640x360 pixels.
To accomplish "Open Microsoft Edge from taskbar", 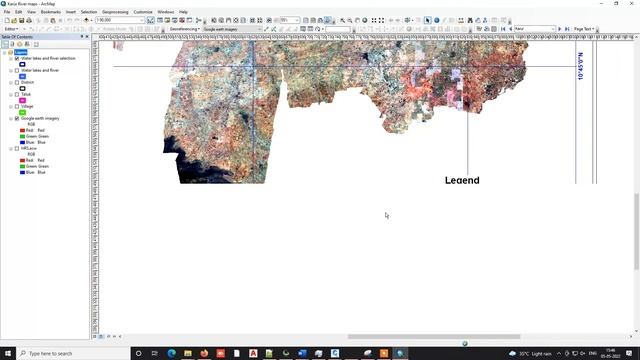I will (171, 353).
